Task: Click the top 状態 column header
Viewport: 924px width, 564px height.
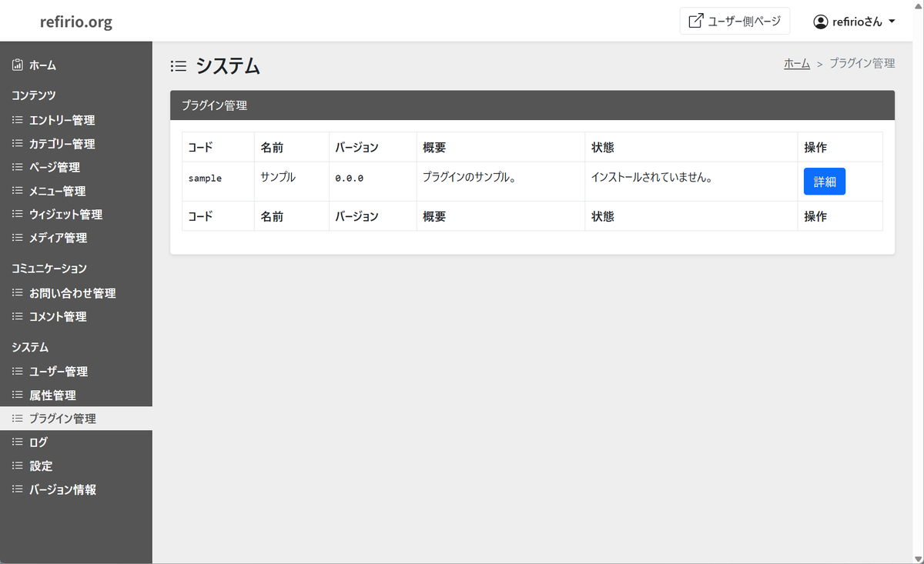Action: [x=691, y=147]
